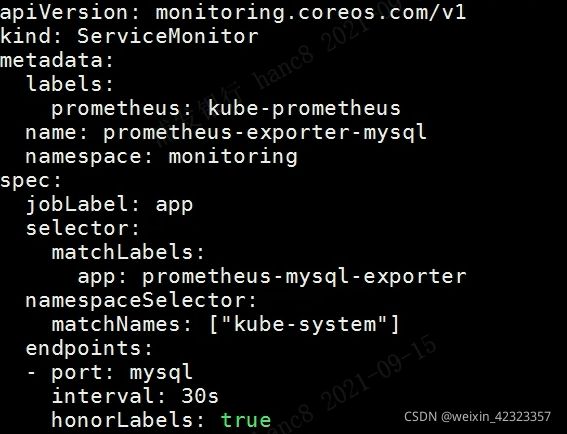Click the endpoints: key
The image size is (567, 434).
89,349
